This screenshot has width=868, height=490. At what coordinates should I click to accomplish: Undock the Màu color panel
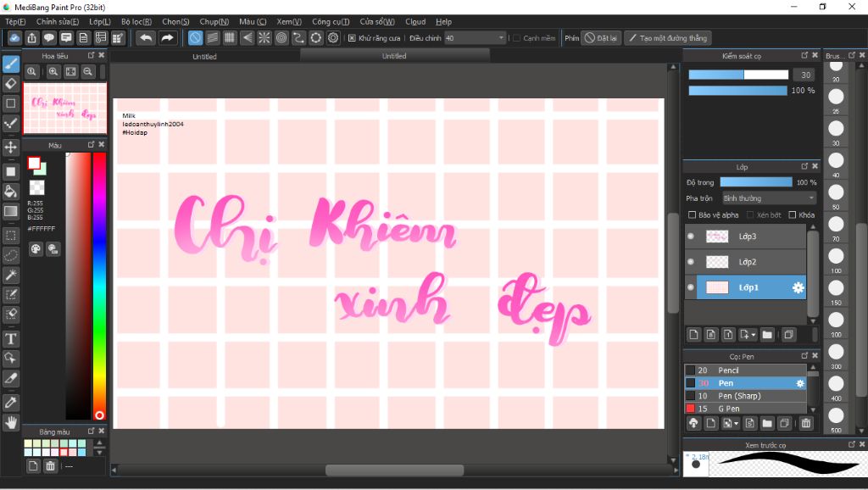coord(91,144)
